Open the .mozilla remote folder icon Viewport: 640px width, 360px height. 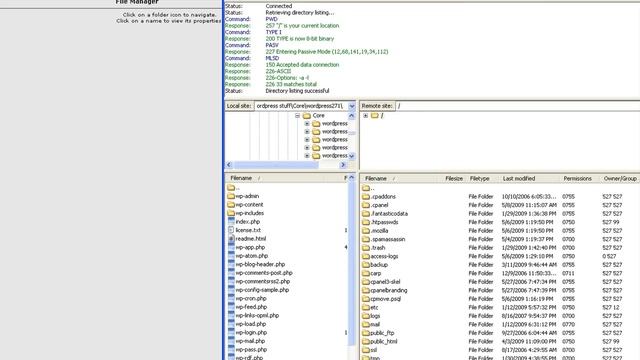(x=366, y=231)
